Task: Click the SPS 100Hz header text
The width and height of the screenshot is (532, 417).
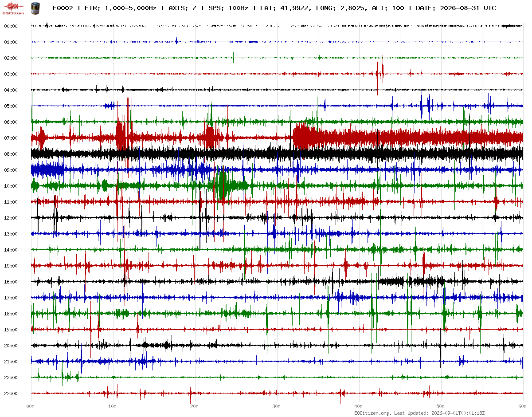Action: coord(229,8)
